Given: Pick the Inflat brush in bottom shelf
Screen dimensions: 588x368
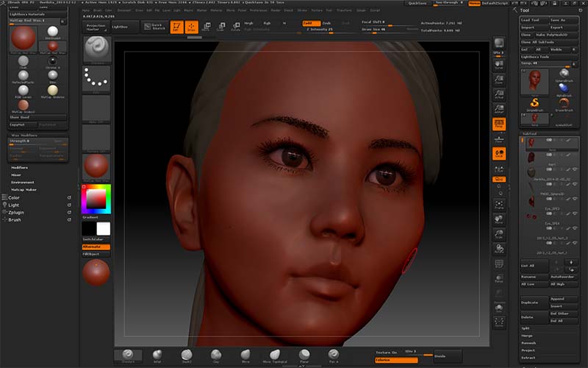Looking at the screenshot, I should 157,355.
